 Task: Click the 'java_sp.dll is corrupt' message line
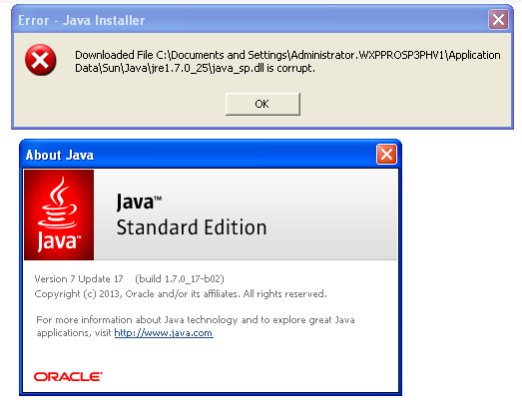click(x=195, y=68)
